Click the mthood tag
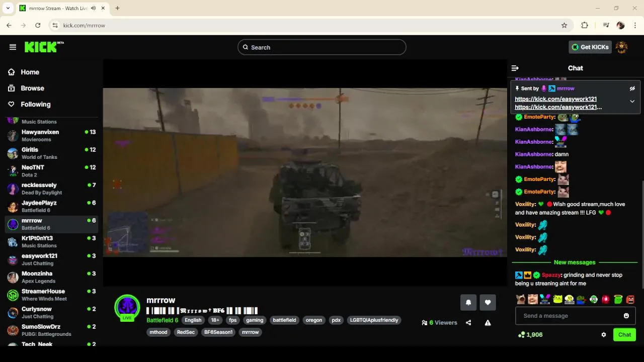644x362 pixels. pyautogui.click(x=158, y=332)
